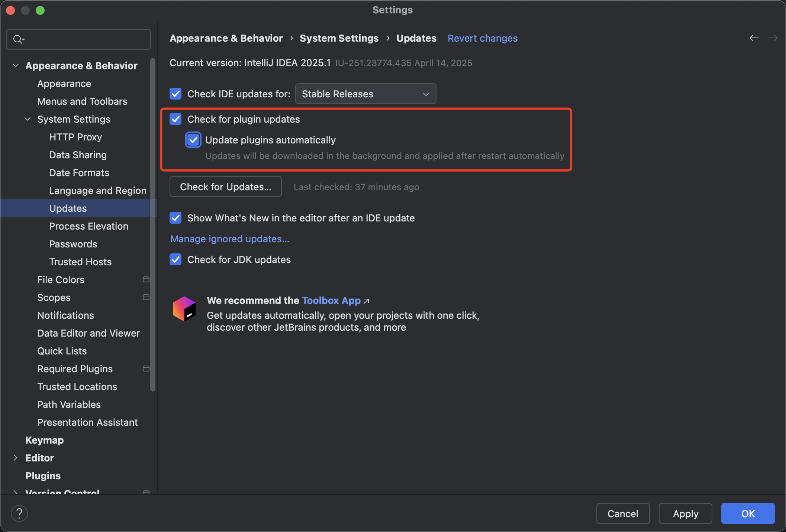
Task: Click the search magnifier icon
Action: coord(18,39)
